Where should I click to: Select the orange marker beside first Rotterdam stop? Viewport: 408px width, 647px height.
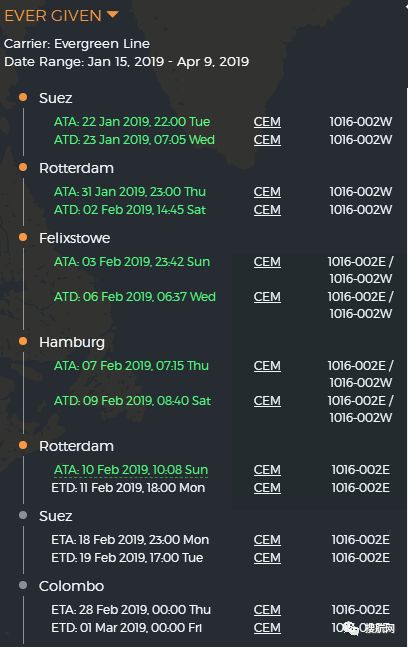(23, 167)
